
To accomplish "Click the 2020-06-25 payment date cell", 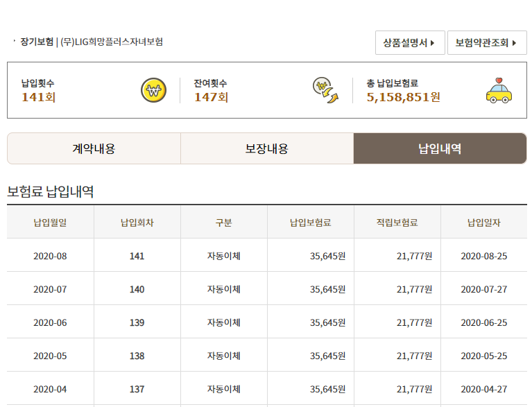I will [484, 322].
